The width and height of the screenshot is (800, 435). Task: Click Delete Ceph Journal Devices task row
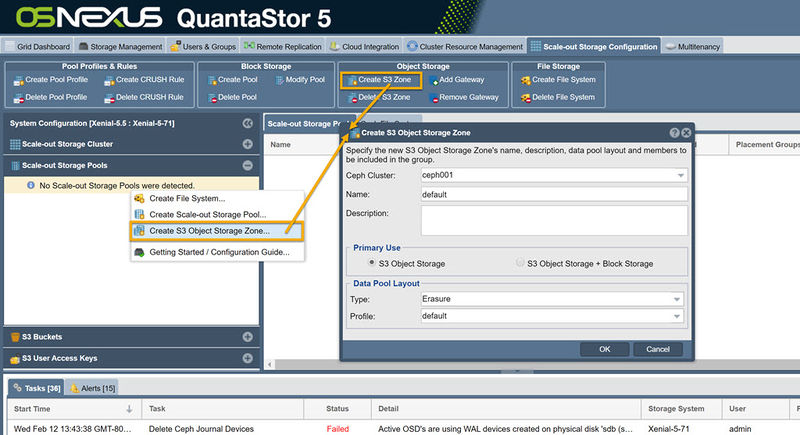[201, 429]
